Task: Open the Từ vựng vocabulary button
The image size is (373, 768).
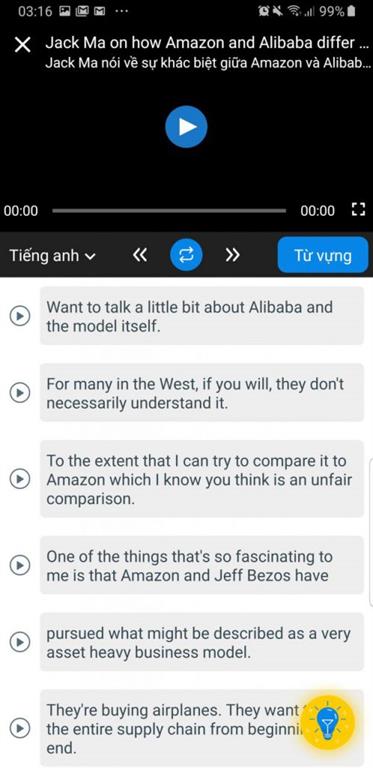Action: (x=323, y=255)
